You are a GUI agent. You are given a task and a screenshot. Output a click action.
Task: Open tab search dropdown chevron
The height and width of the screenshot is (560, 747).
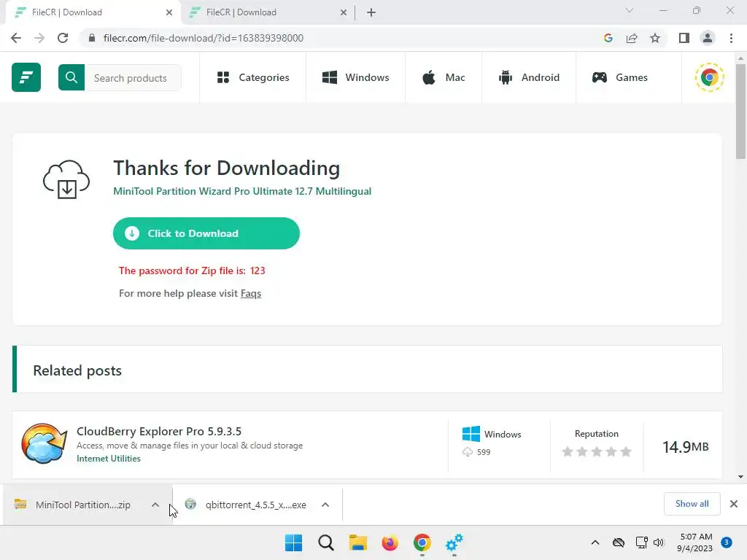tap(630, 10)
